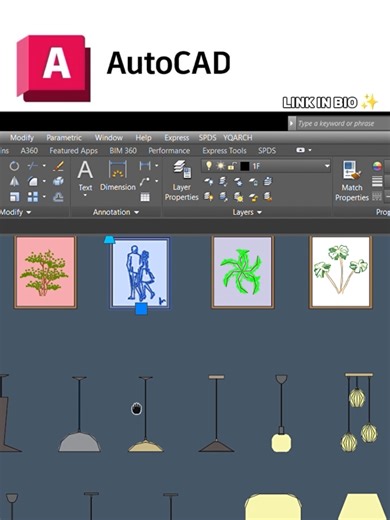The height and width of the screenshot is (520, 390).
Task: Select the Trim tool icon
Action: 33,166
